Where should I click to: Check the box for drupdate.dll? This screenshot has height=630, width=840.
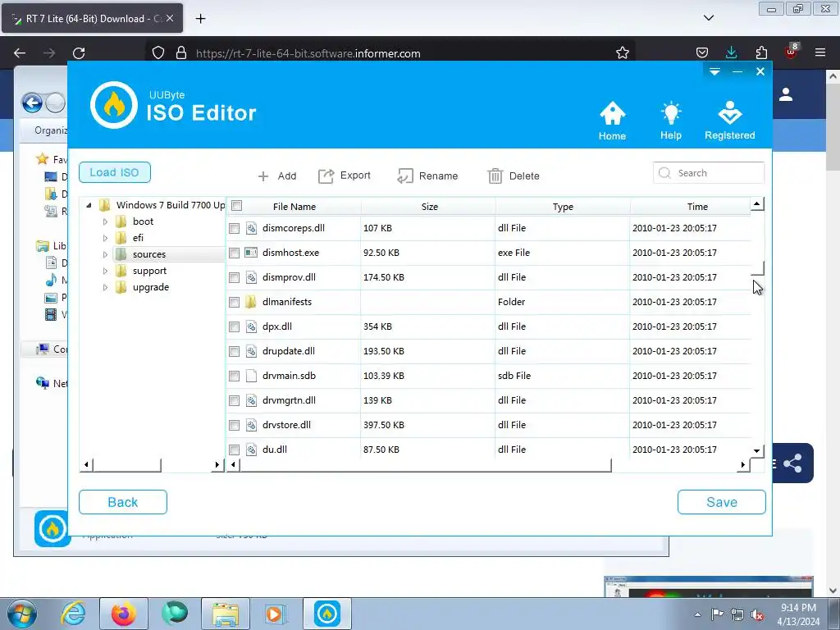pos(234,351)
